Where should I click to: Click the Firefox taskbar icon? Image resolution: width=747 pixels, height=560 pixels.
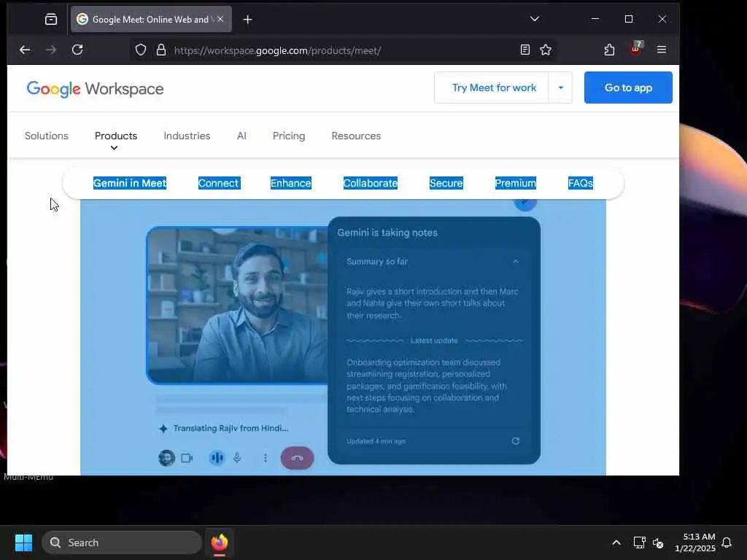220,542
